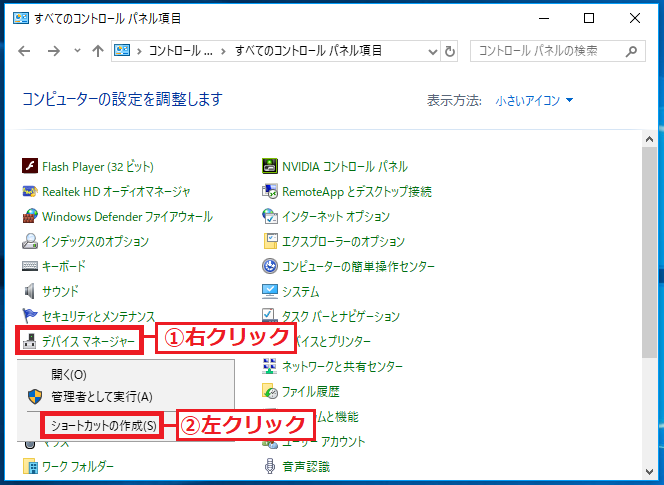This screenshot has height=485, width=664.
Task: Open the サウンド link
Action: 60,291
